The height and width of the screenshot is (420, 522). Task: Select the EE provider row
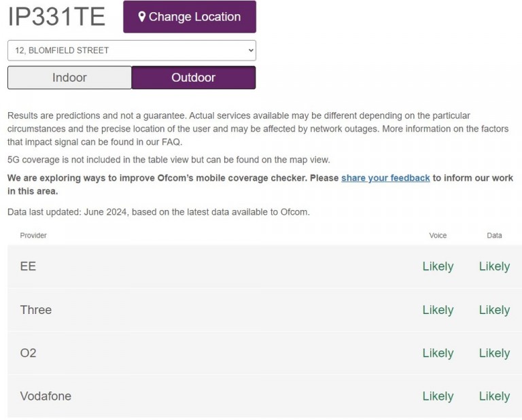click(x=264, y=266)
